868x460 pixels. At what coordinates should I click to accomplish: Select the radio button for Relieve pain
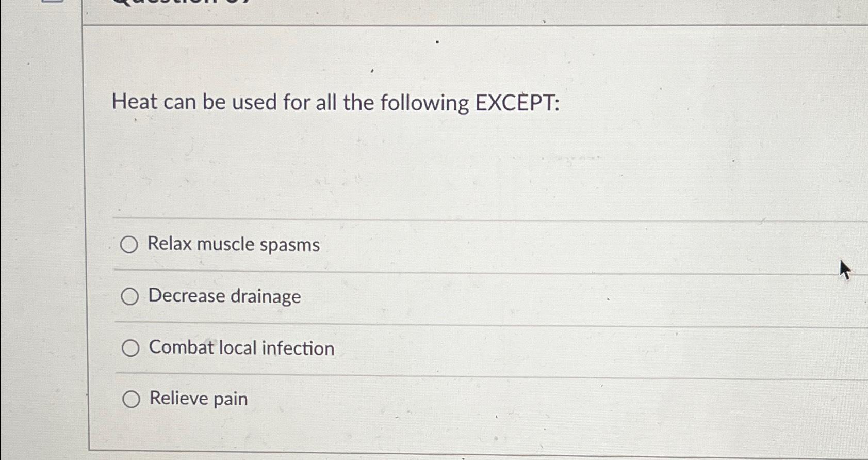[x=130, y=399]
